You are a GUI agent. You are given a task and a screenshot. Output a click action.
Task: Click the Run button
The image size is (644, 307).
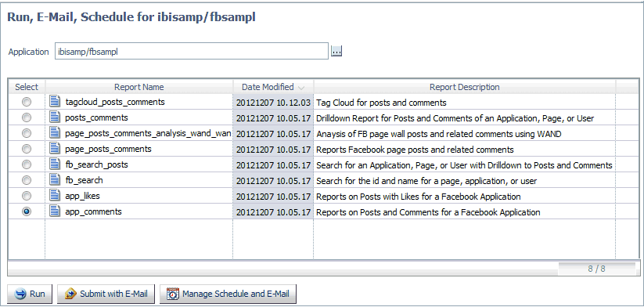click(x=31, y=294)
